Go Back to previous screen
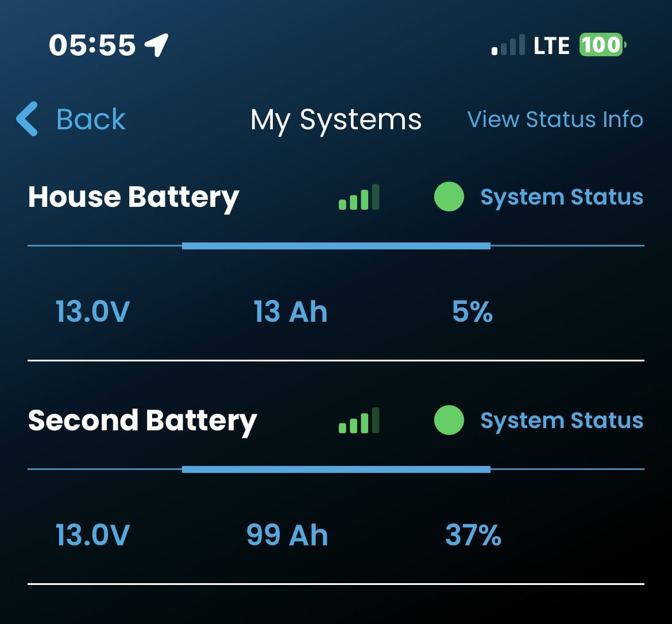This screenshot has width=672, height=624. point(71,119)
